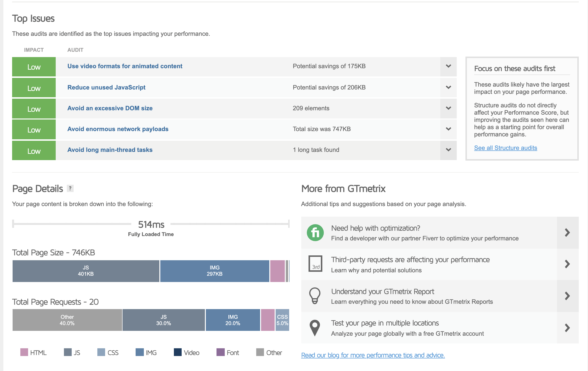Click the Page Details question mark icon

70,188
